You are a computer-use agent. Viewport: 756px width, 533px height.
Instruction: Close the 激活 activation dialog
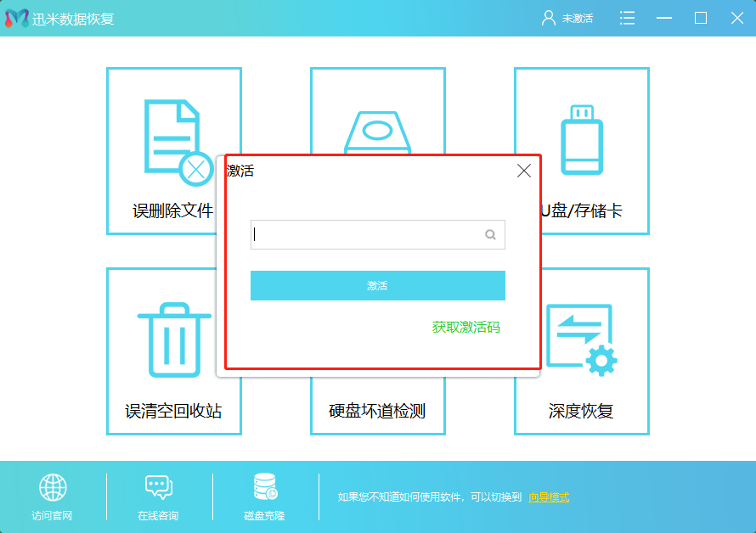point(523,171)
